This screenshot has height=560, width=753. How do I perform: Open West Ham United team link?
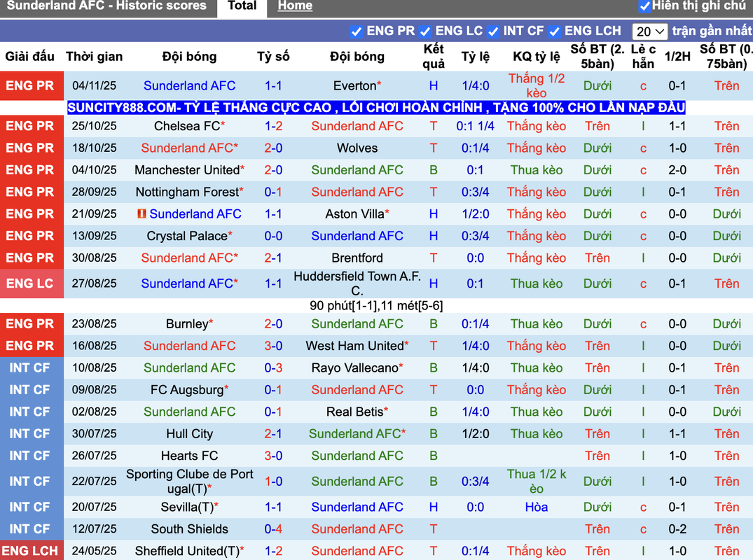354,346
